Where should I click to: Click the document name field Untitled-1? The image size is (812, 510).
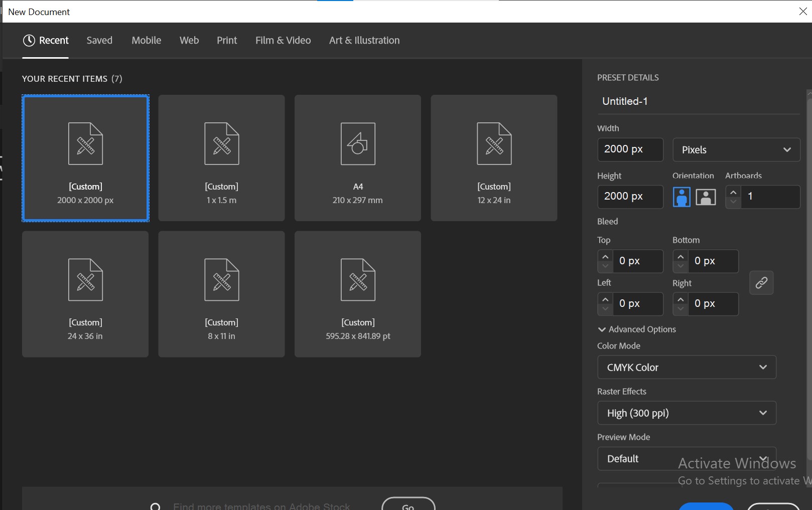[x=698, y=102]
